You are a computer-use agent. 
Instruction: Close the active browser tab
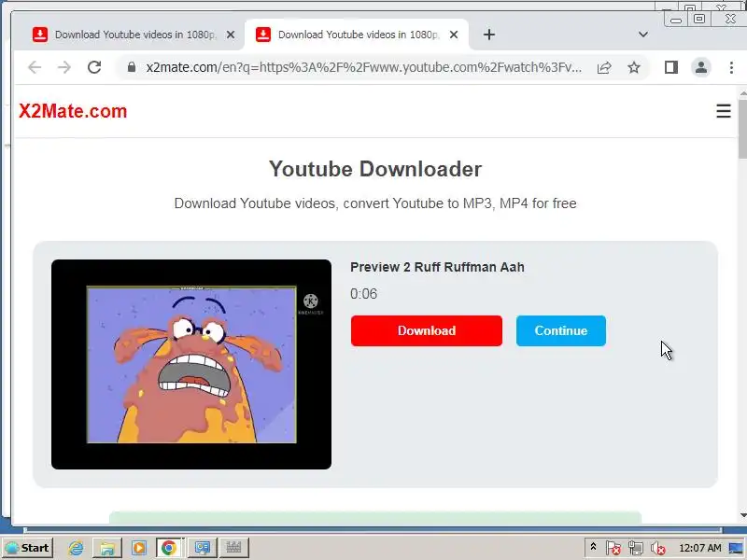click(x=454, y=35)
